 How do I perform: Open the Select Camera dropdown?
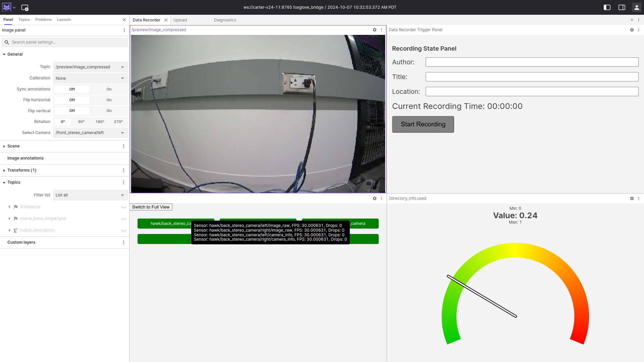[90, 133]
